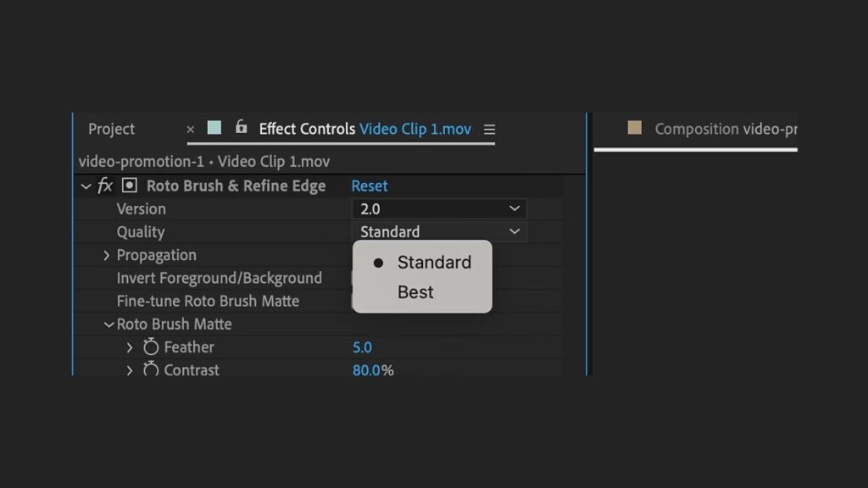Click the Quality property label
Viewport: 868px width, 488px height.
pyautogui.click(x=141, y=232)
